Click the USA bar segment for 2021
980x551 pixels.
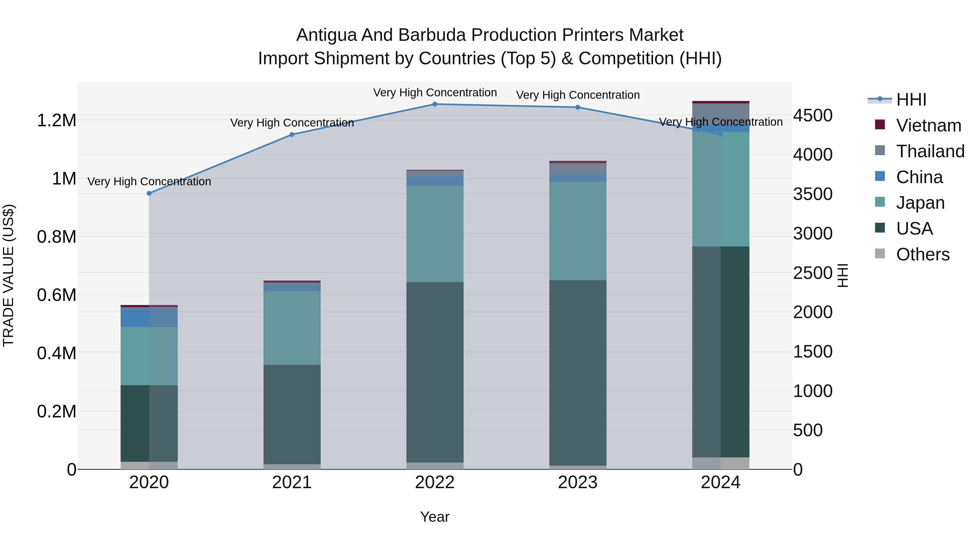point(292,414)
